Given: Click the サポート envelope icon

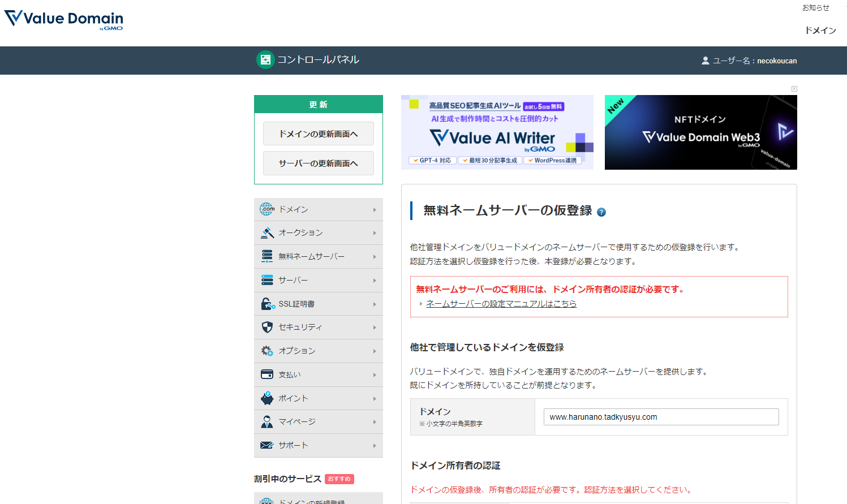Looking at the screenshot, I should (267, 445).
